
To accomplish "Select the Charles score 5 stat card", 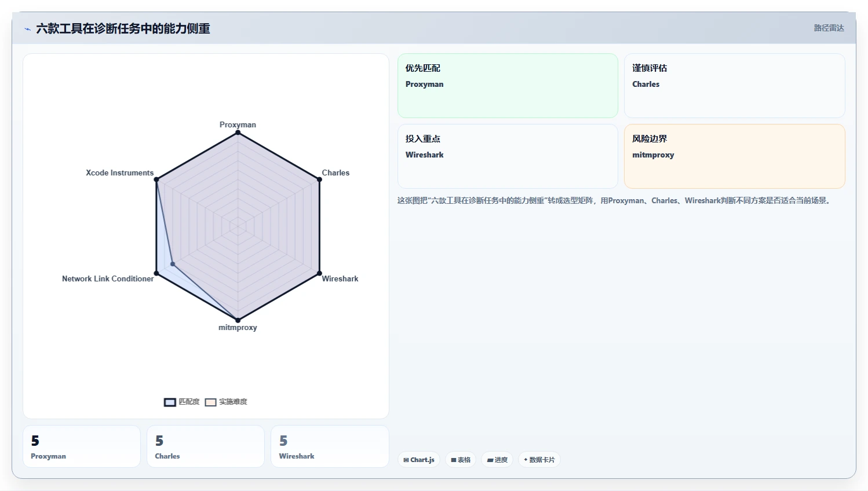I will 206,446.
